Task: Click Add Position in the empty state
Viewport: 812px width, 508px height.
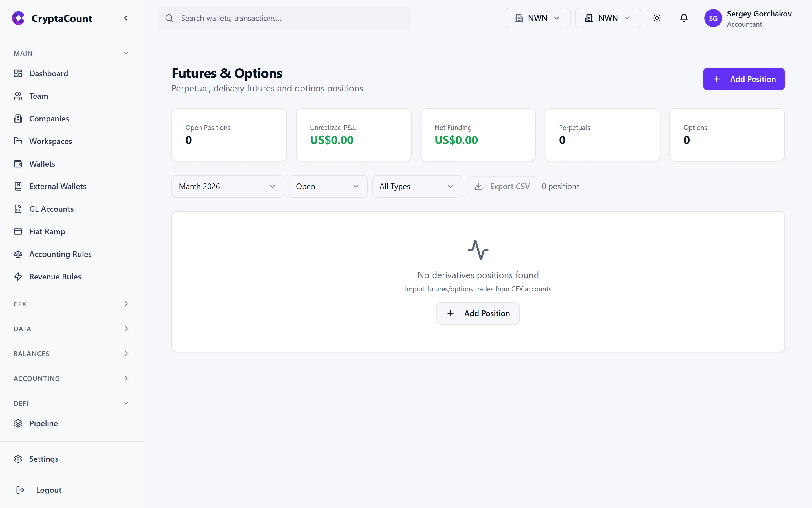Action: point(478,313)
